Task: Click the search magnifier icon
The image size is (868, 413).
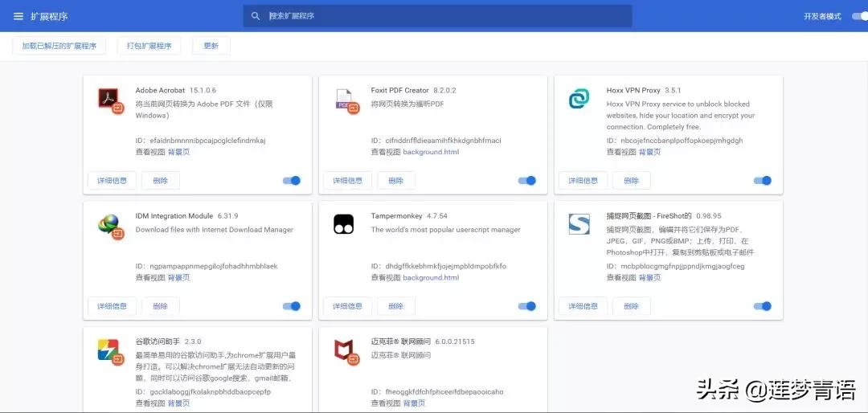Action: pyautogui.click(x=256, y=16)
